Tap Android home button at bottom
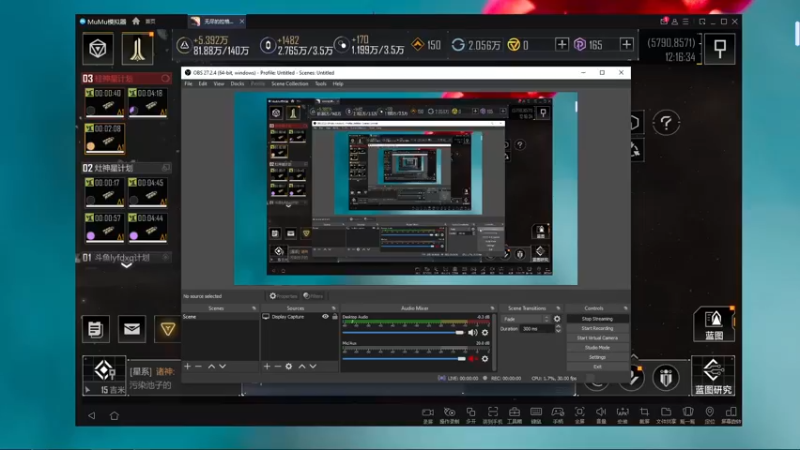This screenshot has height=450, width=800. tap(114, 416)
